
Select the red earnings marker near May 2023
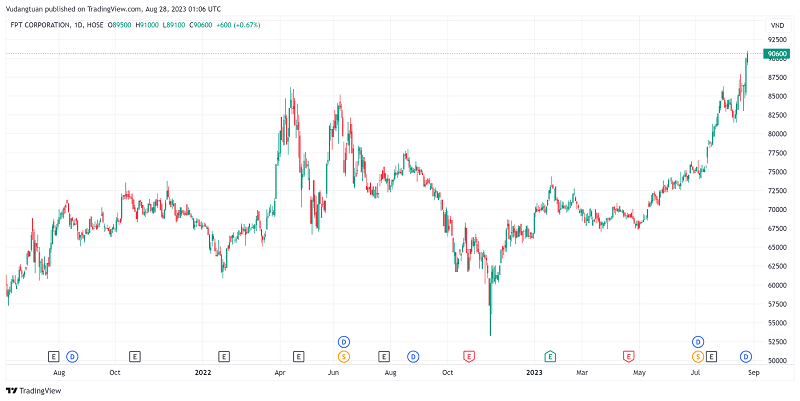click(x=629, y=356)
